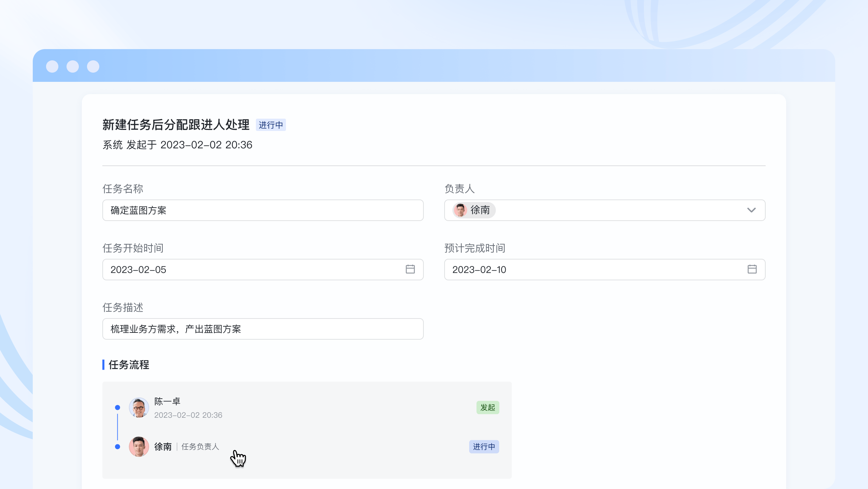
Task: Click the 任务开始时间 date field 2023-02-05
Action: tap(263, 269)
